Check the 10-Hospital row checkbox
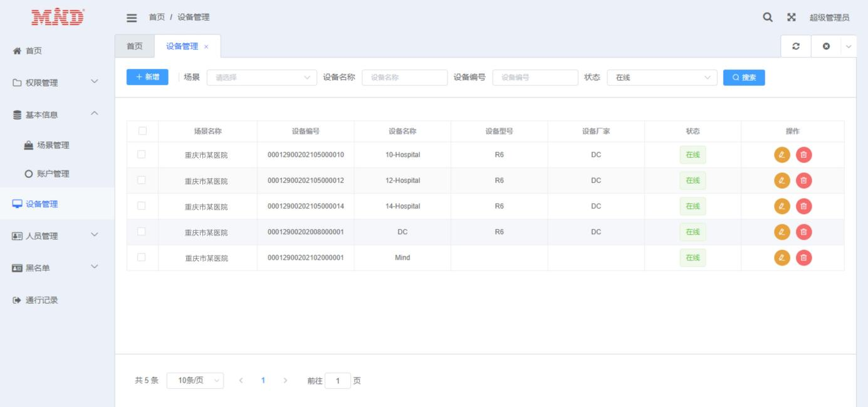The height and width of the screenshot is (407, 868). point(142,154)
